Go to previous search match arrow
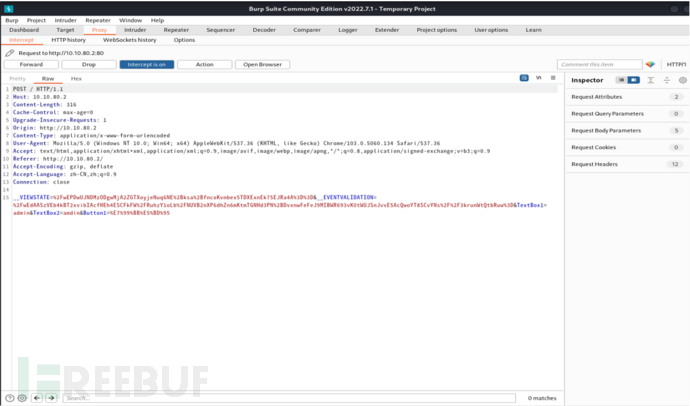This screenshot has width=690, height=406. (x=37, y=398)
